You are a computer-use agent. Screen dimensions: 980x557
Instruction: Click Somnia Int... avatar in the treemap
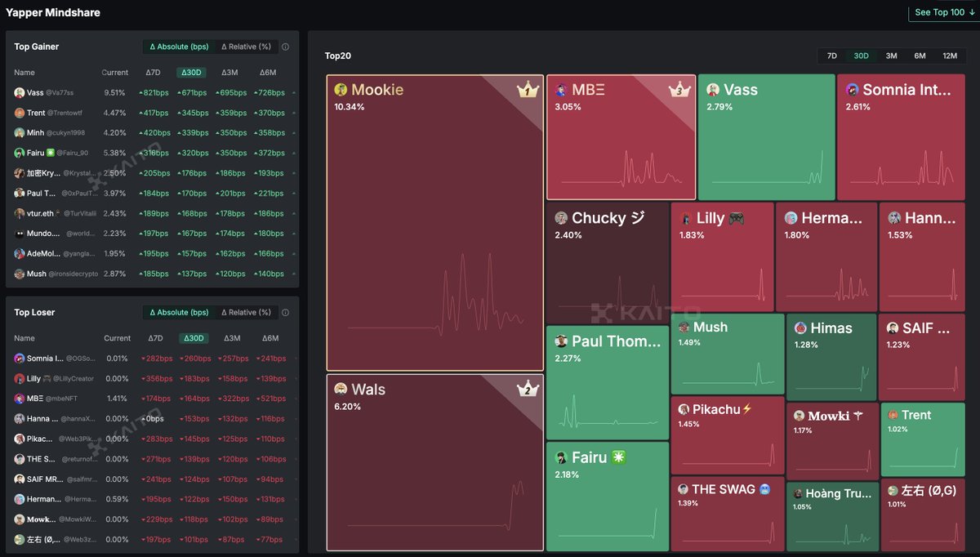coord(852,90)
